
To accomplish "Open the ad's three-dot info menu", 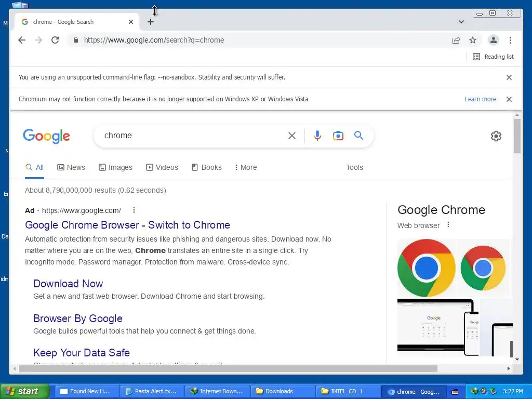I will [x=134, y=210].
